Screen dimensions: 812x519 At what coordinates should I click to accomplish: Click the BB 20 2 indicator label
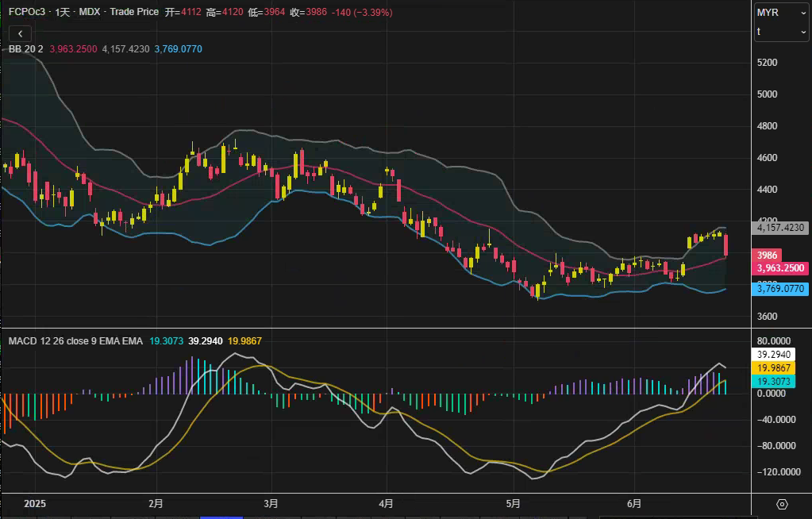(26, 49)
